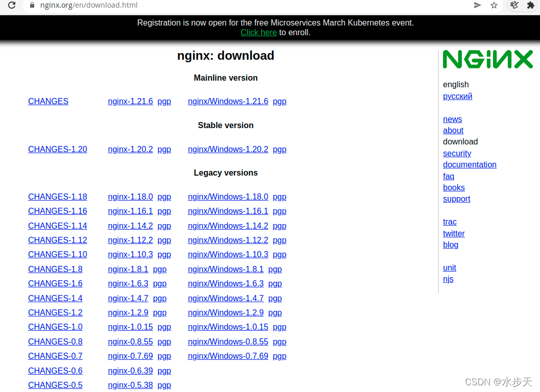The width and height of the screenshot is (540, 392).
Task: Download stable nginx-1.20.2
Action: pos(130,149)
